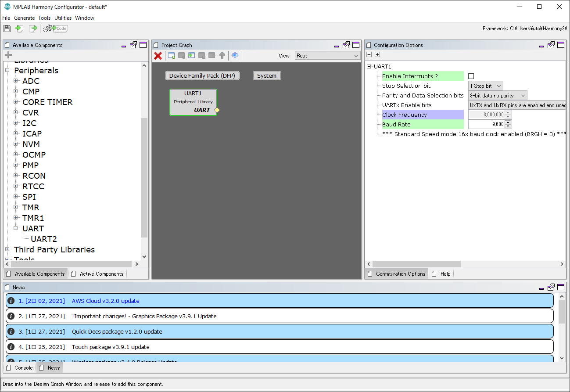
Task: Open the View Root dropdown
Action: (x=327, y=56)
